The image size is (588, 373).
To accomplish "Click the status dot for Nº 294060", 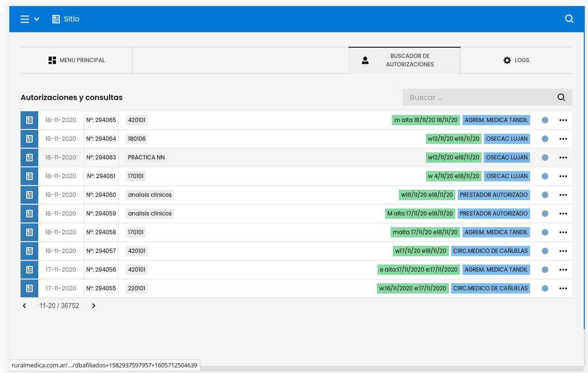I will click(x=545, y=195).
